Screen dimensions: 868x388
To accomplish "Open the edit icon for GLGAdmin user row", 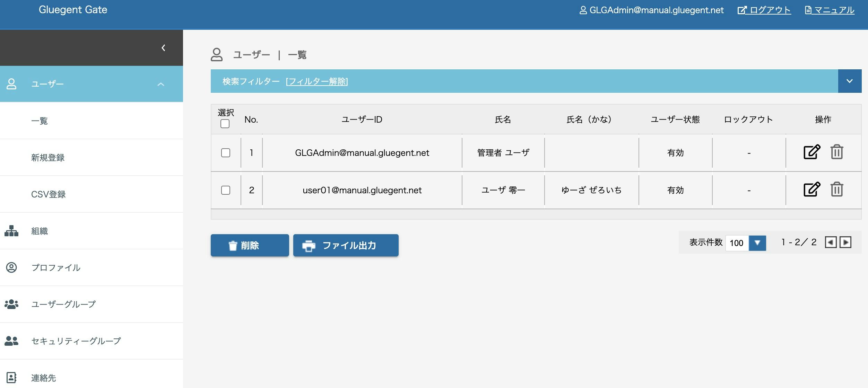I will coord(811,152).
